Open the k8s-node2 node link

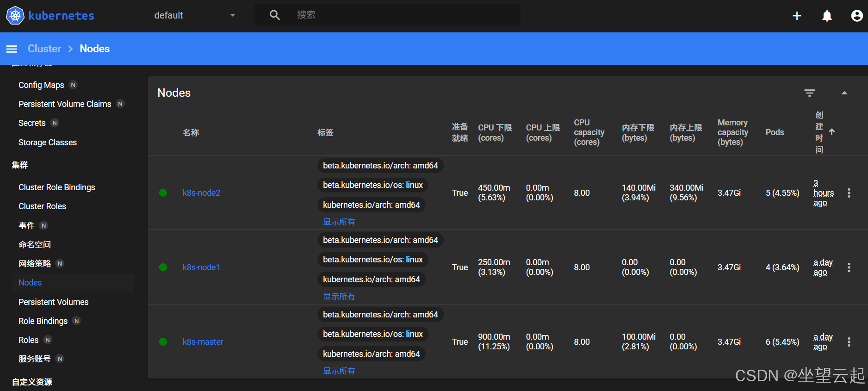tap(201, 193)
